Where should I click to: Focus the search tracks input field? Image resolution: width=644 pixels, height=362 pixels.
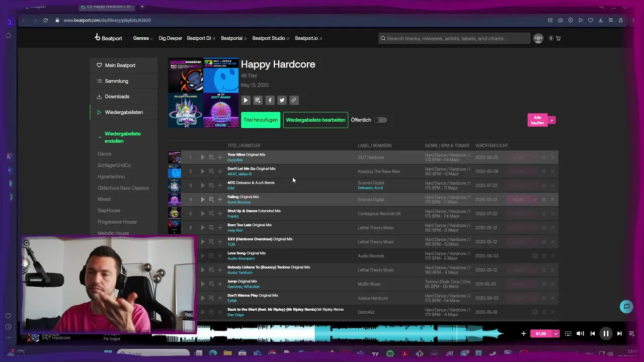coord(454,38)
